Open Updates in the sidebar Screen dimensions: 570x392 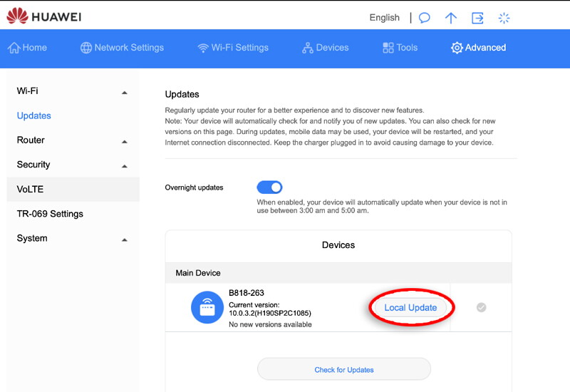pos(33,115)
